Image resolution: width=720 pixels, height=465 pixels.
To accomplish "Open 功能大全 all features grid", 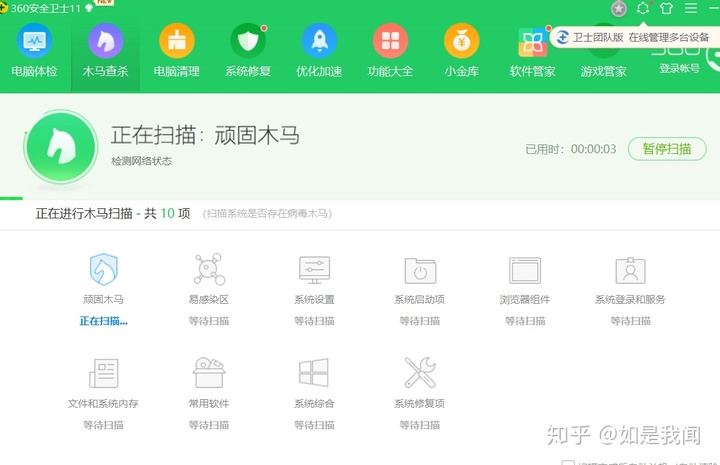I will coord(390,50).
